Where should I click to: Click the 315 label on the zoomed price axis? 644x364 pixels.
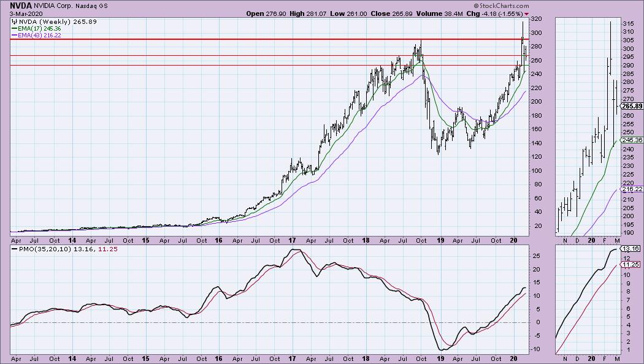click(x=628, y=24)
